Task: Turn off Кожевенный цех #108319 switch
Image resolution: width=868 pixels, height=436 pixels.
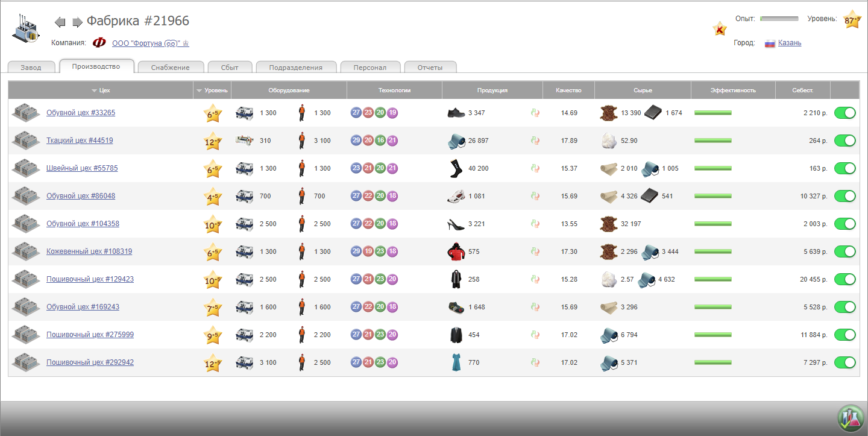Action: (844, 251)
